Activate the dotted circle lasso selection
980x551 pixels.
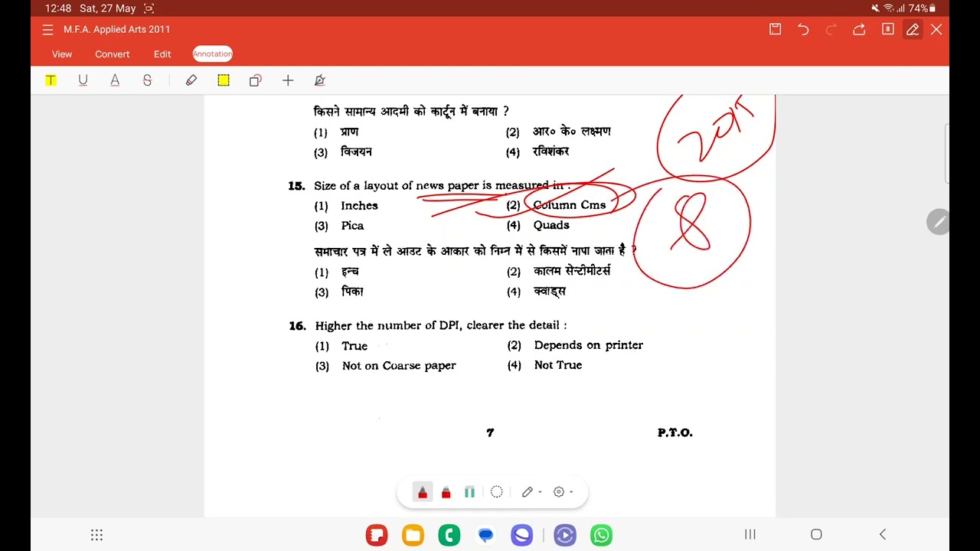pyautogui.click(x=496, y=492)
